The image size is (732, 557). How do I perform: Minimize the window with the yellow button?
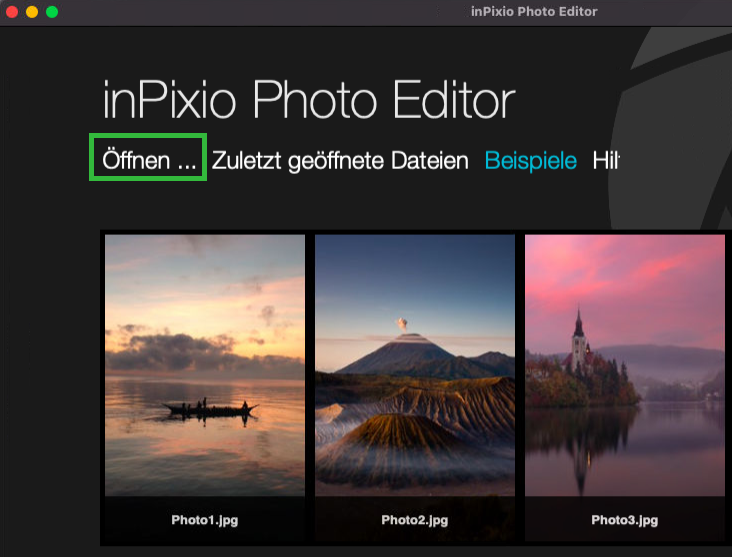pos(32,12)
